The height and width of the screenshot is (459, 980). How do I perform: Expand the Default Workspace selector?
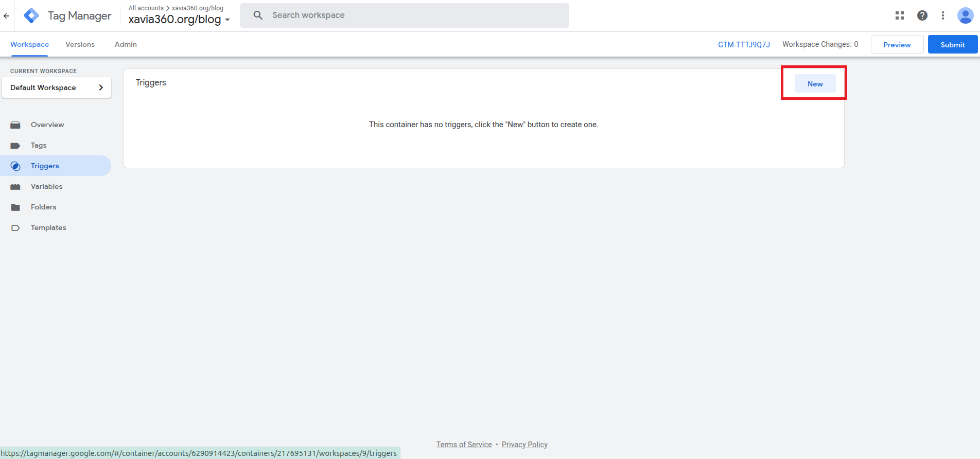point(57,87)
